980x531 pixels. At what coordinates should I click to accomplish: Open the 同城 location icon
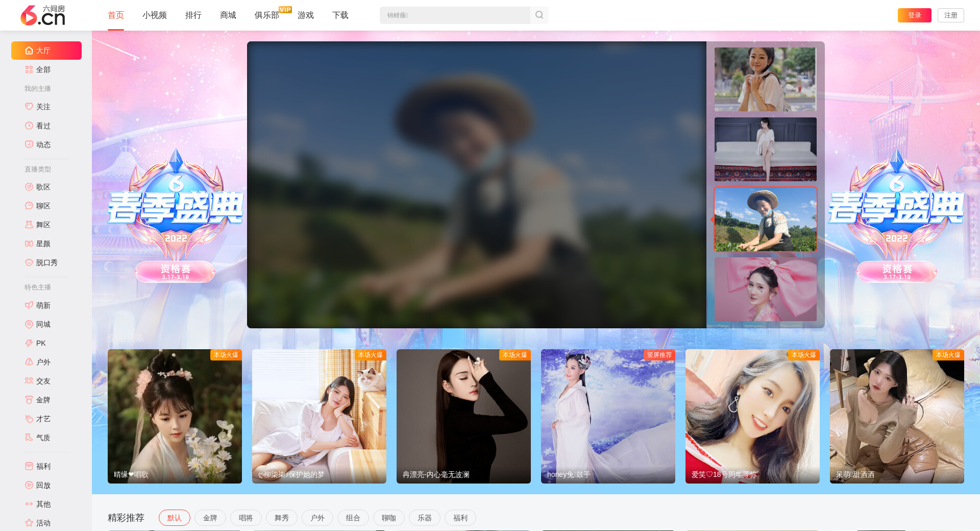29,324
